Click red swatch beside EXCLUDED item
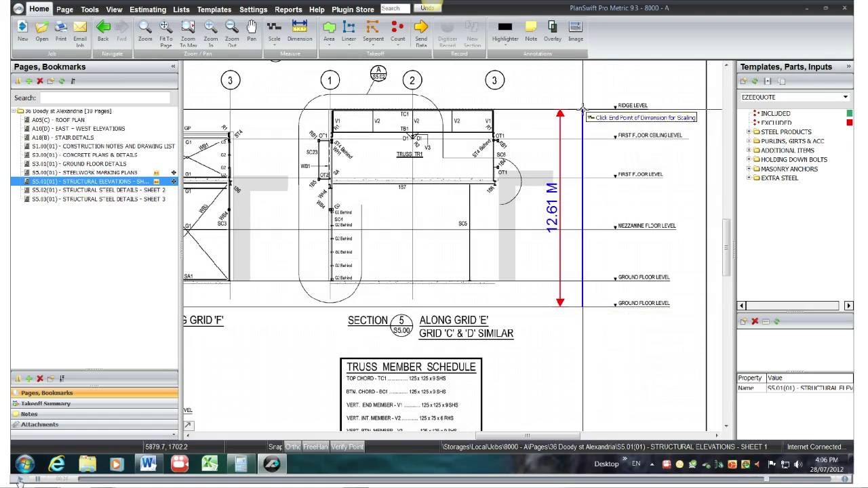Viewport: 868px width, 488px height. pos(849,123)
